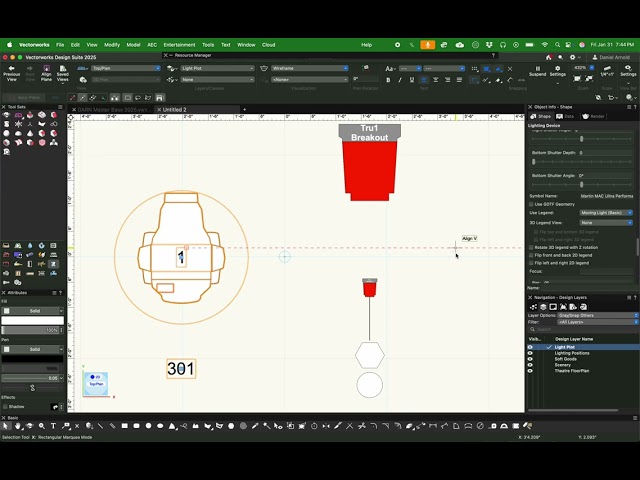Switch to the Data tab in Object Info

point(565,116)
